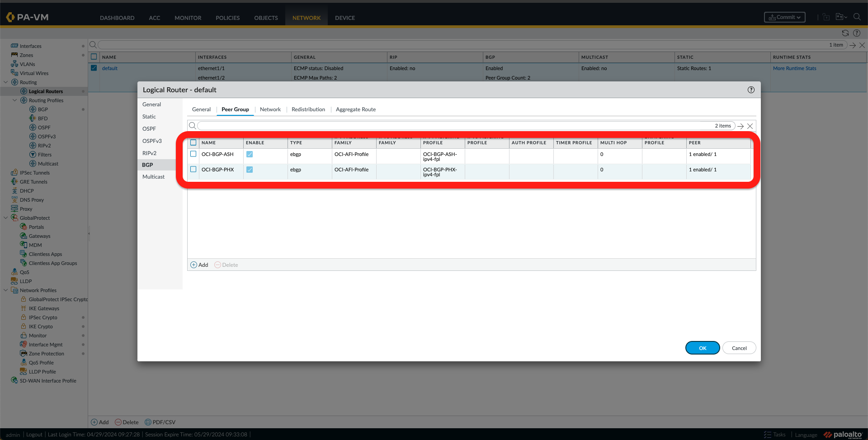Select the OCI-BGP-ASH row checkbox

click(x=193, y=154)
